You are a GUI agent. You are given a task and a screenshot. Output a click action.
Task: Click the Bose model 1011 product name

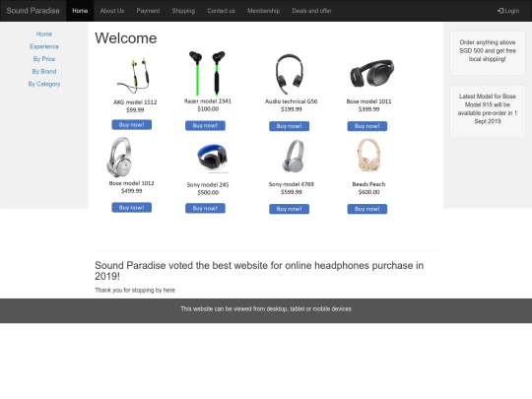pos(368,101)
